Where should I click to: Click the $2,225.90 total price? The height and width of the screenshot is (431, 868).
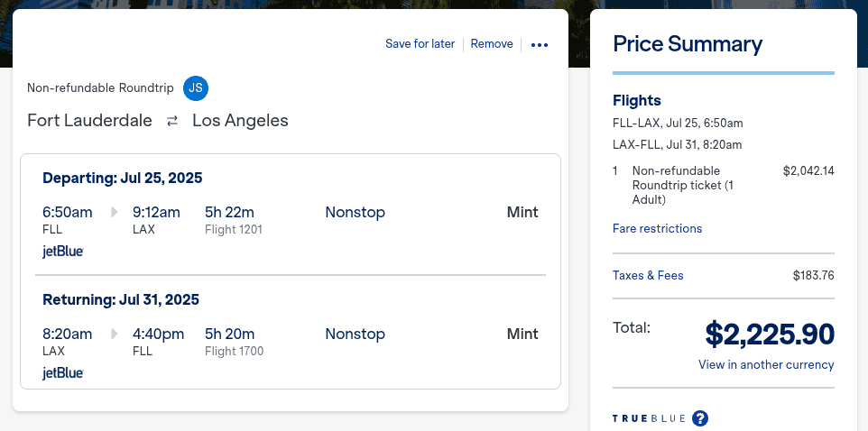click(x=770, y=335)
